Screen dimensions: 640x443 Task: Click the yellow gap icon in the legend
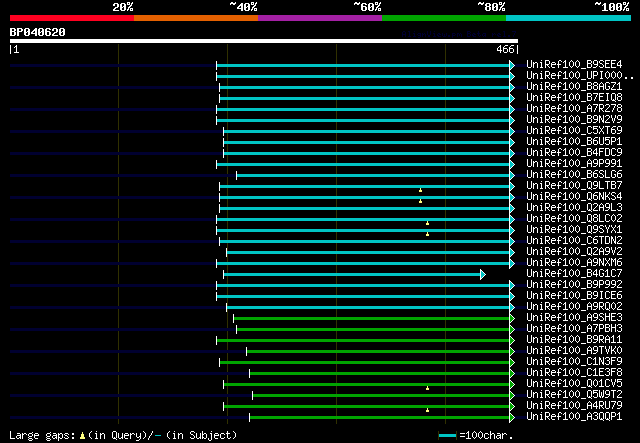click(82, 436)
